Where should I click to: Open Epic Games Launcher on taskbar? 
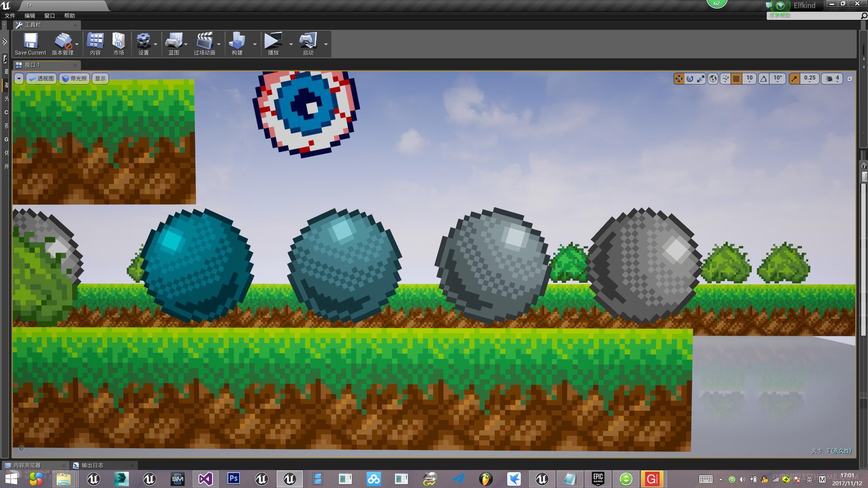(x=598, y=479)
